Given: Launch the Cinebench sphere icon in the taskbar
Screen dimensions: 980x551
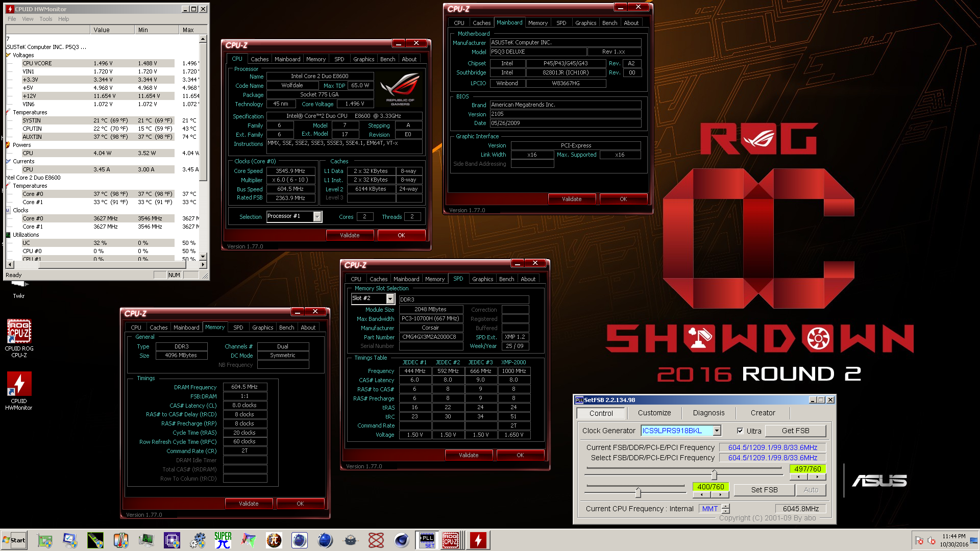Looking at the screenshot, I should [402, 540].
